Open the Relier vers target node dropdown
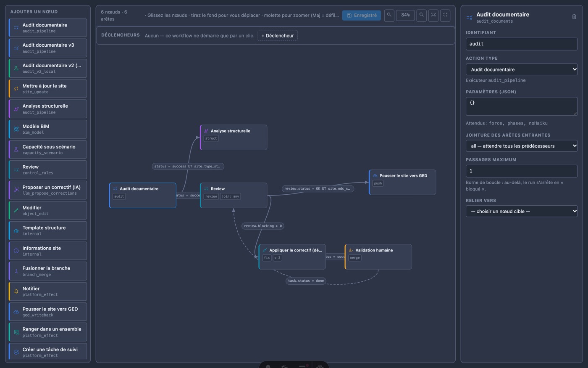 [522, 211]
